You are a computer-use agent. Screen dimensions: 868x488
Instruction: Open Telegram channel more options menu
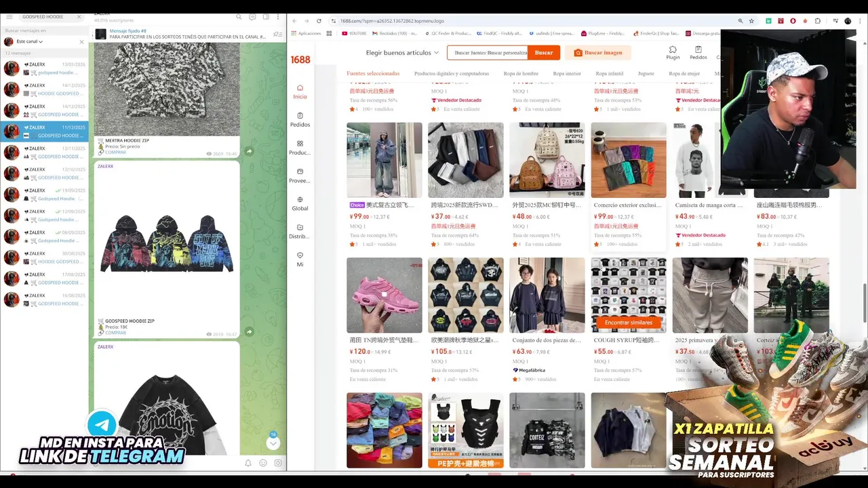(x=277, y=16)
